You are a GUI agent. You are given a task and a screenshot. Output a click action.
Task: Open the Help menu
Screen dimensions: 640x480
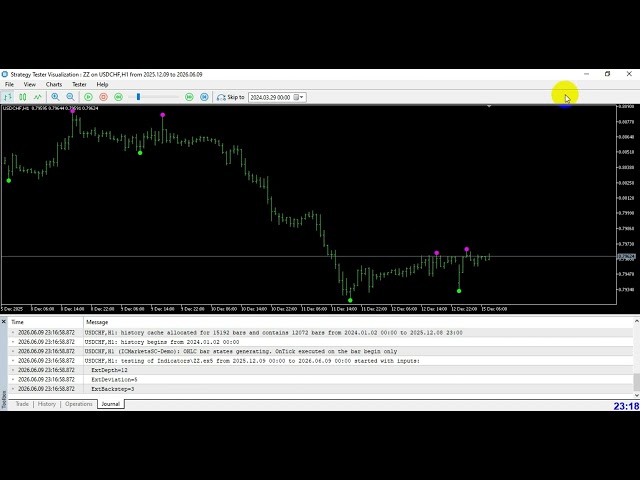(102, 84)
